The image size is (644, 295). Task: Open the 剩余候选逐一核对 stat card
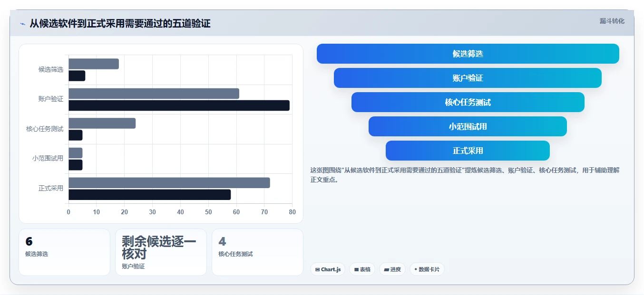(161, 252)
